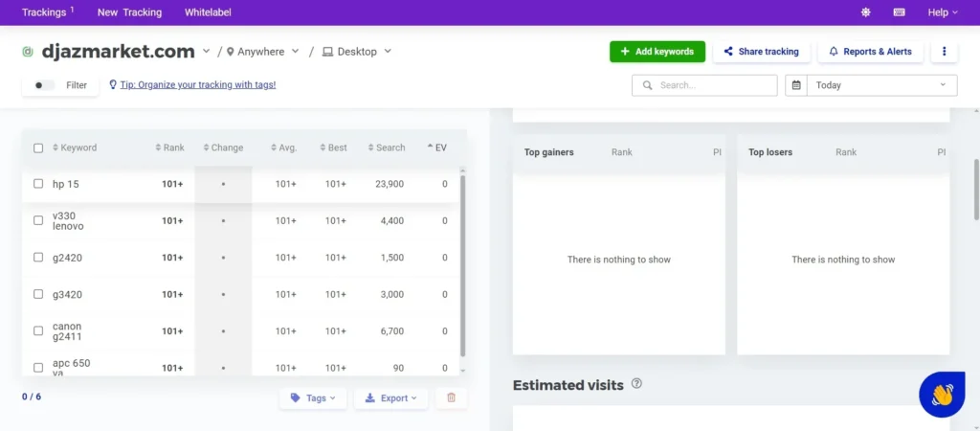Open the tip link about organizing with tags
Screen dimensions: 980x431
(197, 85)
